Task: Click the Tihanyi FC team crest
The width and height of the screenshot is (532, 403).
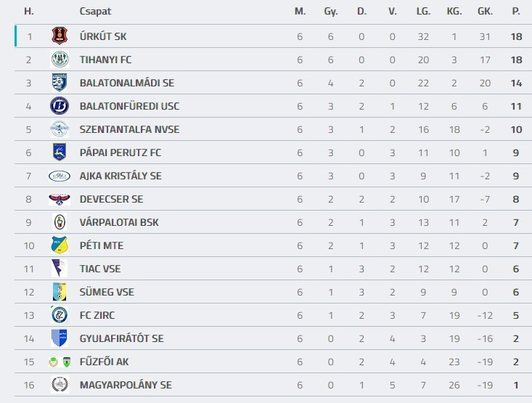Action: [60, 60]
